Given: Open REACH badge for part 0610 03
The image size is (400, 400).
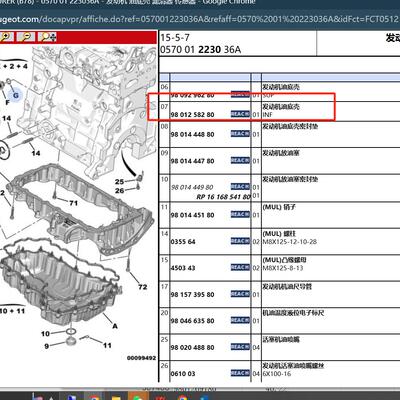Looking at the screenshot, I should [240, 373].
